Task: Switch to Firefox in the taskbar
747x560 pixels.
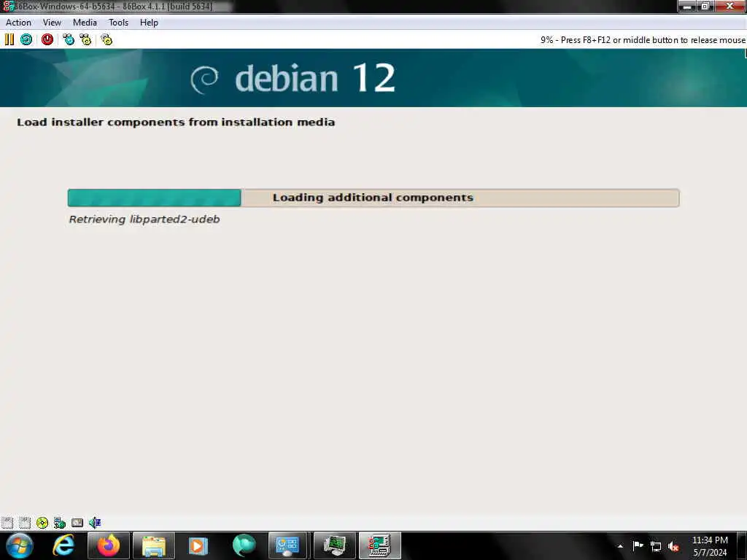Action: click(x=109, y=545)
